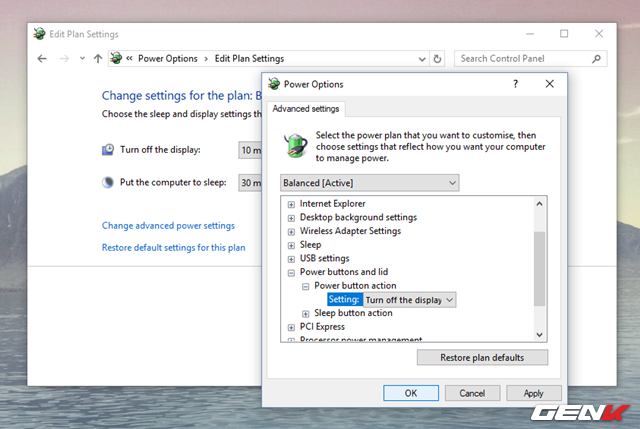Expand Desktop background settings node
Screen dimensions: 640x429
291,218
